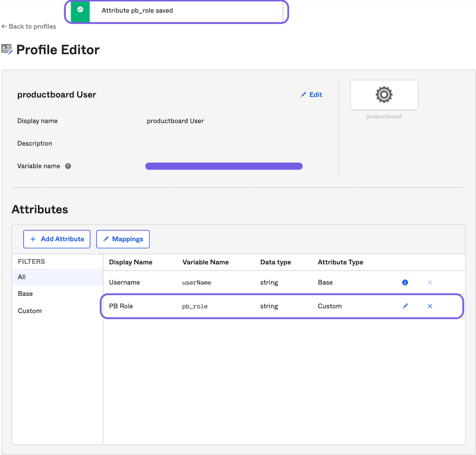The height and width of the screenshot is (455, 476).
Task: Click the userName variable name cell
Action: 197,283
